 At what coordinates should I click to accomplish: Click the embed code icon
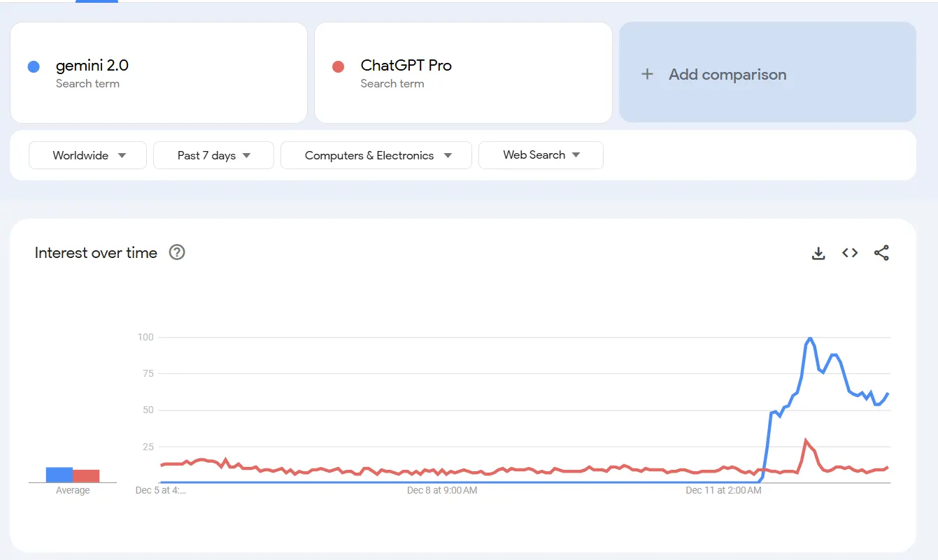click(x=850, y=253)
